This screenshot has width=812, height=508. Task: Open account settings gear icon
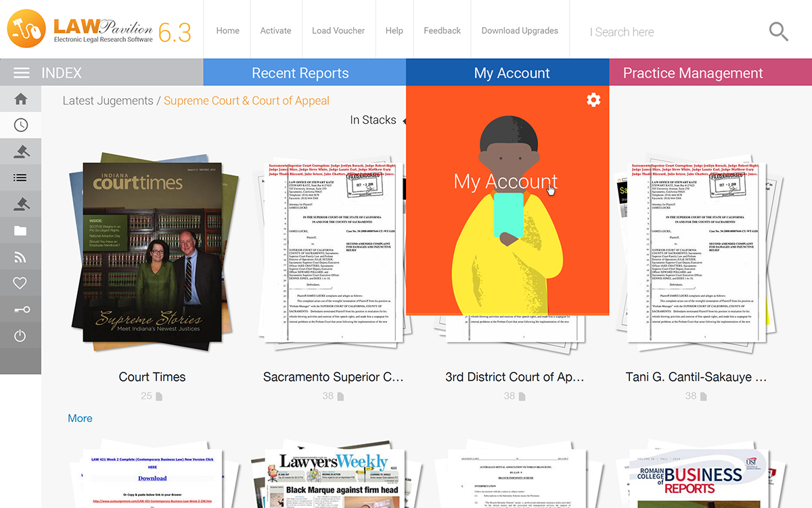pyautogui.click(x=593, y=100)
